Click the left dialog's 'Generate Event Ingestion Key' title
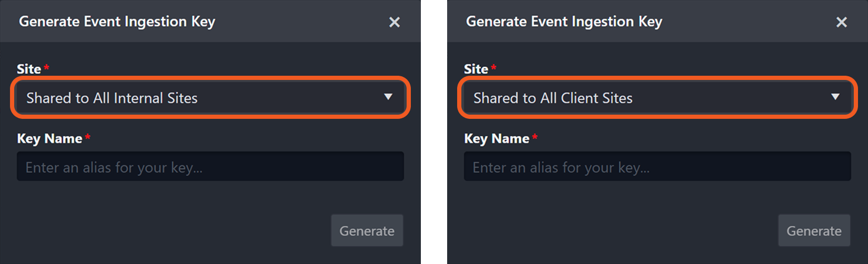 pyautogui.click(x=117, y=22)
